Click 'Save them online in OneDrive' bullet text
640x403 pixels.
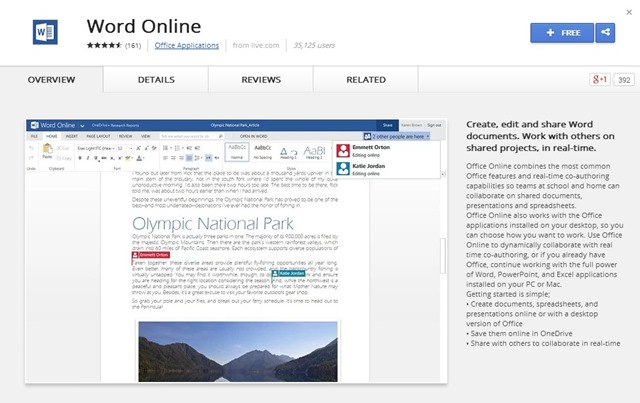(521, 333)
